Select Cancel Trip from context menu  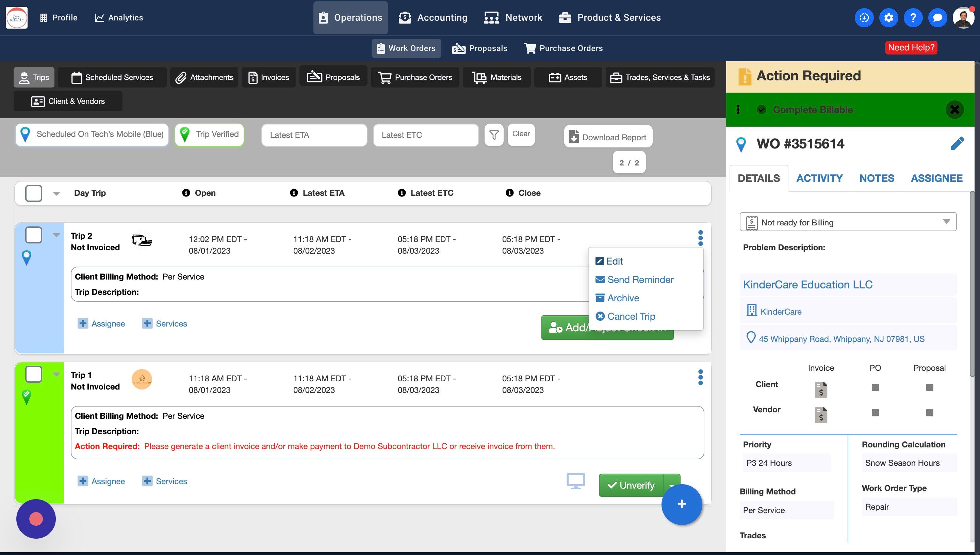coord(631,316)
